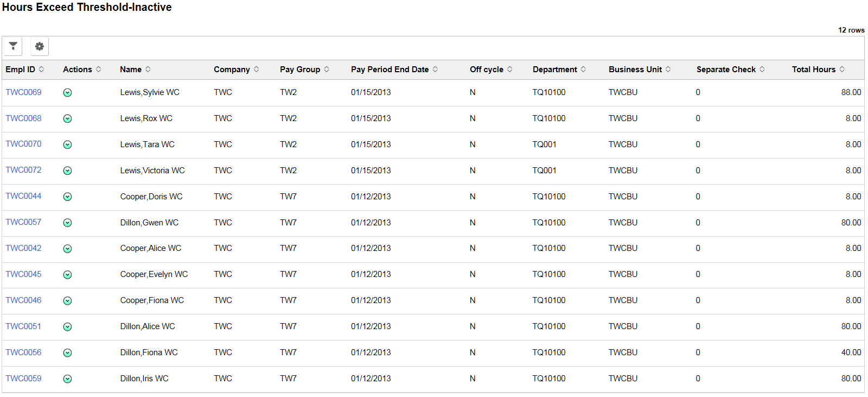Open employee TWC0056 link
Viewport: 868px width, 397px height.
pyautogui.click(x=23, y=352)
